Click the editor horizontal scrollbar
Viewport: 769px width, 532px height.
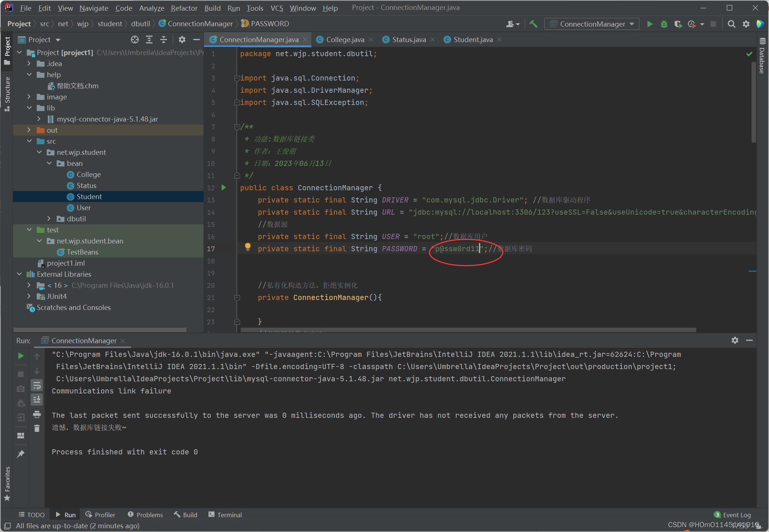click(468, 330)
